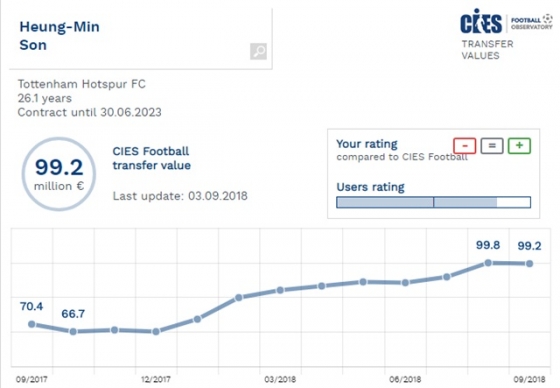Click the TRANSFER VALUES heading text
560x388 pixels.
[x=487, y=50]
